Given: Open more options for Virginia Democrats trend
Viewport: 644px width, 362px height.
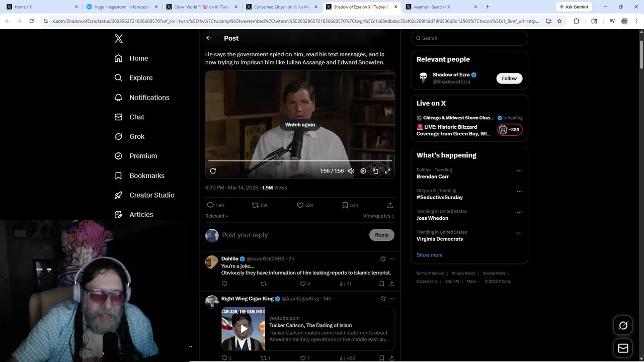Looking at the screenshot, I should 519,233.
